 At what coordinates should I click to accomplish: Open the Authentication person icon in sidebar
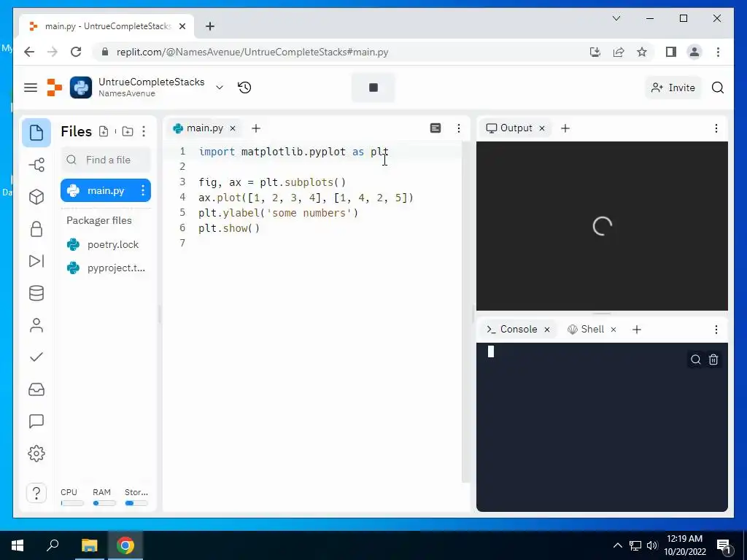pyautogui.click(x=36, y=325)
